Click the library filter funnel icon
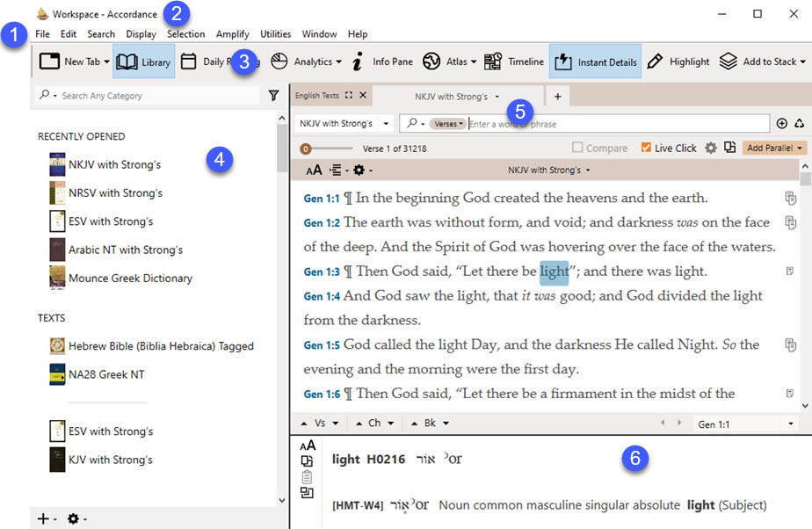The image size is (812, 529). pyautogui.click(x=273, y=95)
